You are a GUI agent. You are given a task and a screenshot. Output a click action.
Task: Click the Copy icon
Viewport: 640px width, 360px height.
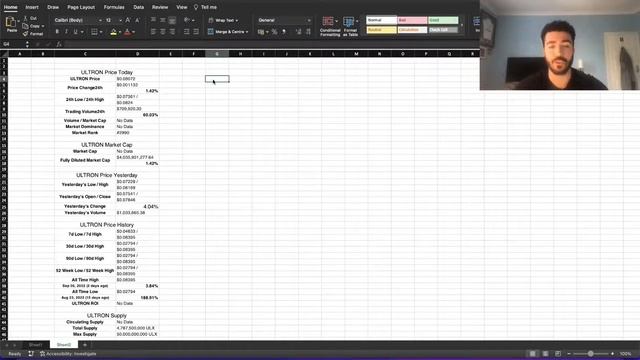point(25,26)
